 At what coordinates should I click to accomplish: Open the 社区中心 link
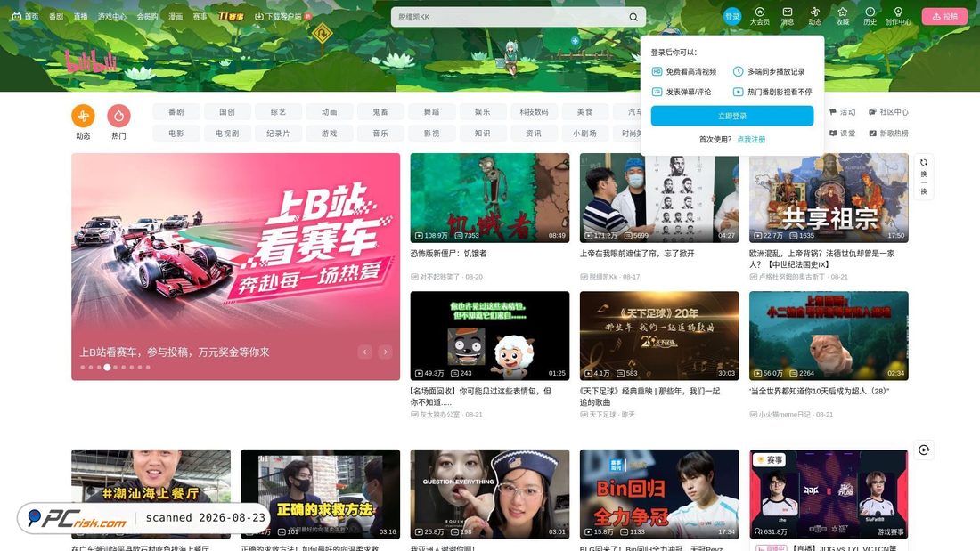888,112
